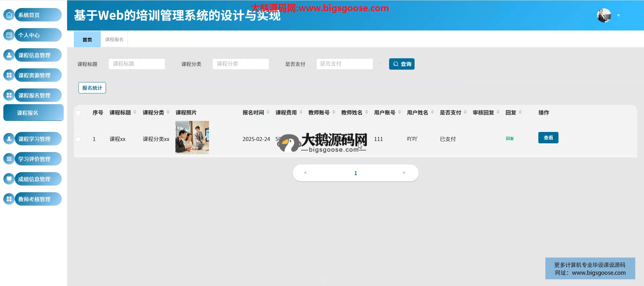Switch to the 首页 tab
This screenshot has height=286, width=644.
point(87,40)
